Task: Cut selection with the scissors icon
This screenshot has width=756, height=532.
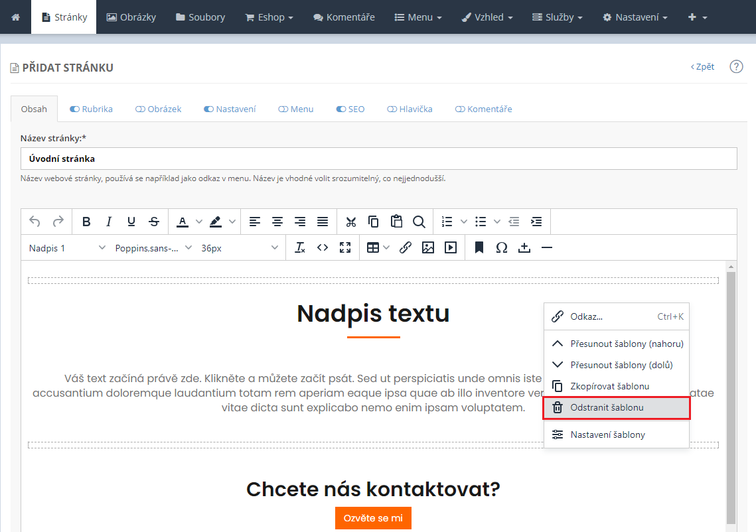Action: pyautogui.click(x=351, y=222)
